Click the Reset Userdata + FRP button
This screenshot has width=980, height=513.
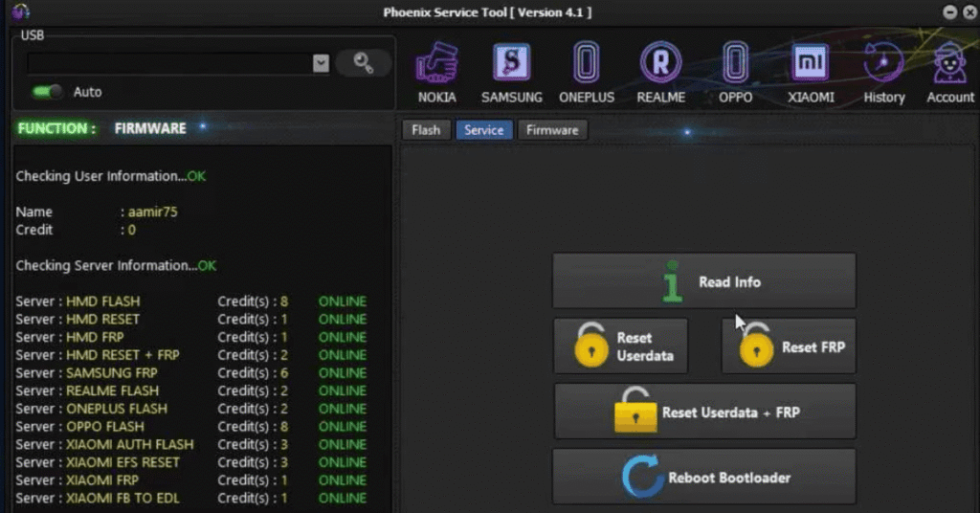click(x=704, y=412)
